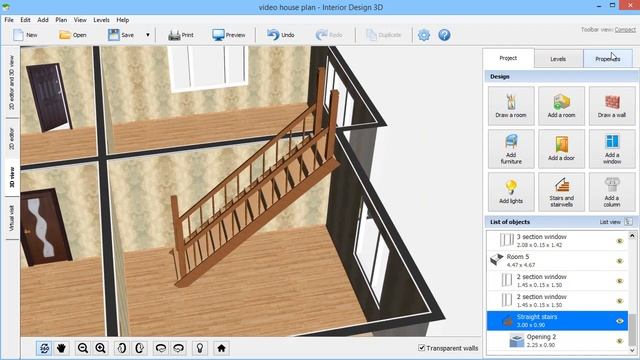Toggle lighting with the light bulb icon
This screenshot has width=640, height=360.
click(200, 348)
